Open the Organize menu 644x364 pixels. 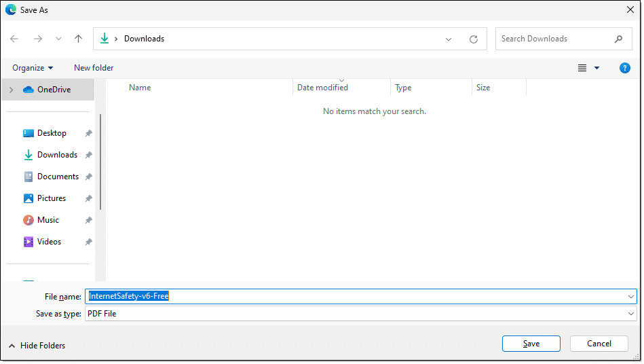33,68
